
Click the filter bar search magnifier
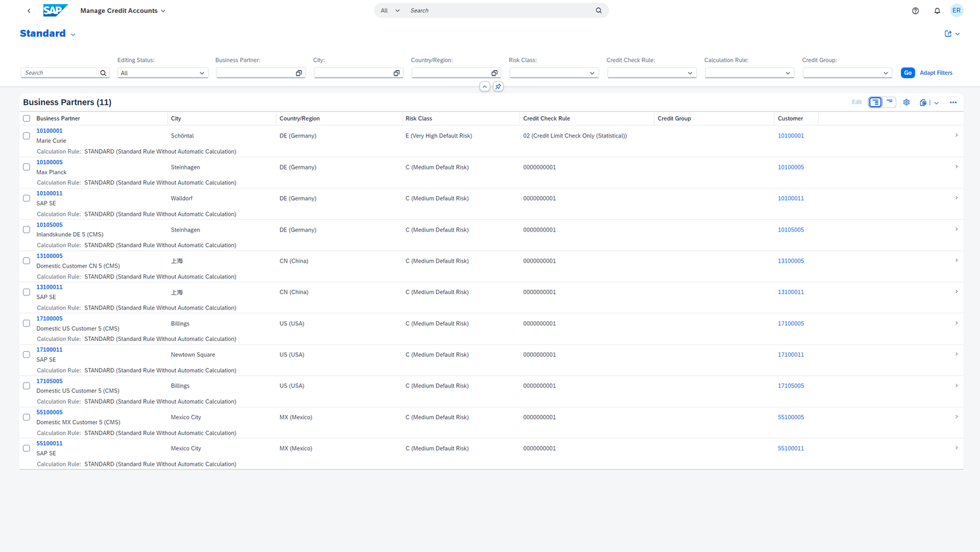(103, 73)
